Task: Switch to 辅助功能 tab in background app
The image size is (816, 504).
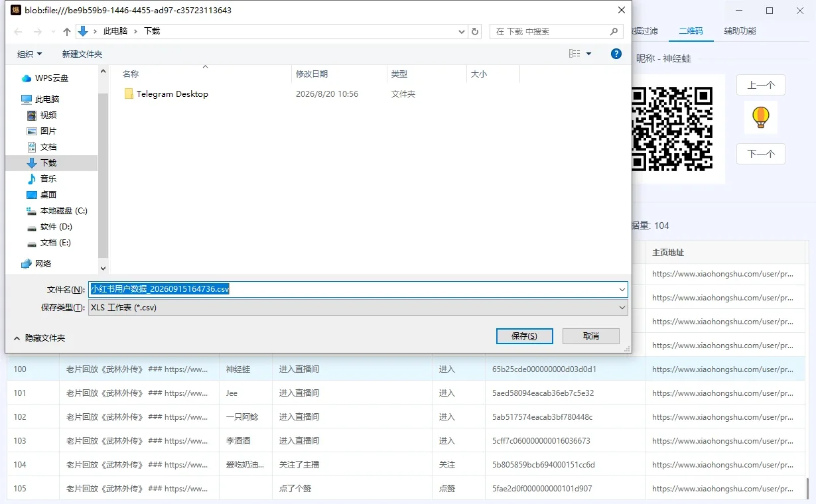Action: tap(740, 31)
